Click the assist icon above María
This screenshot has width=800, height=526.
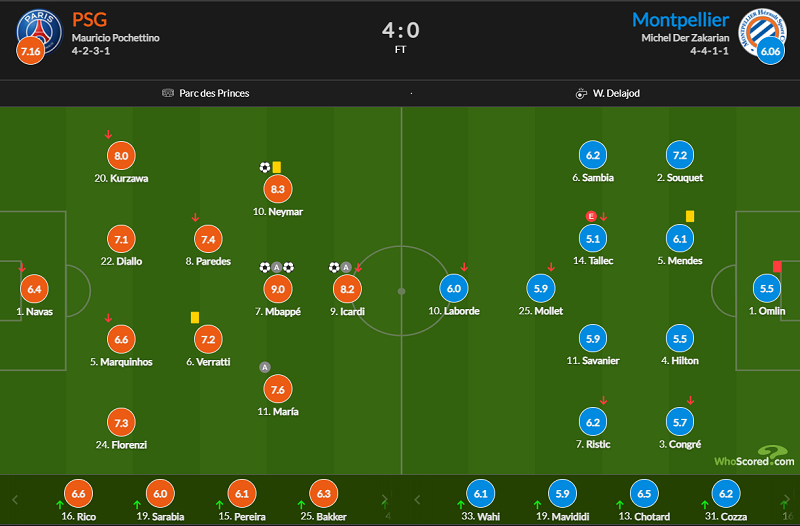[x=264, y=367]
